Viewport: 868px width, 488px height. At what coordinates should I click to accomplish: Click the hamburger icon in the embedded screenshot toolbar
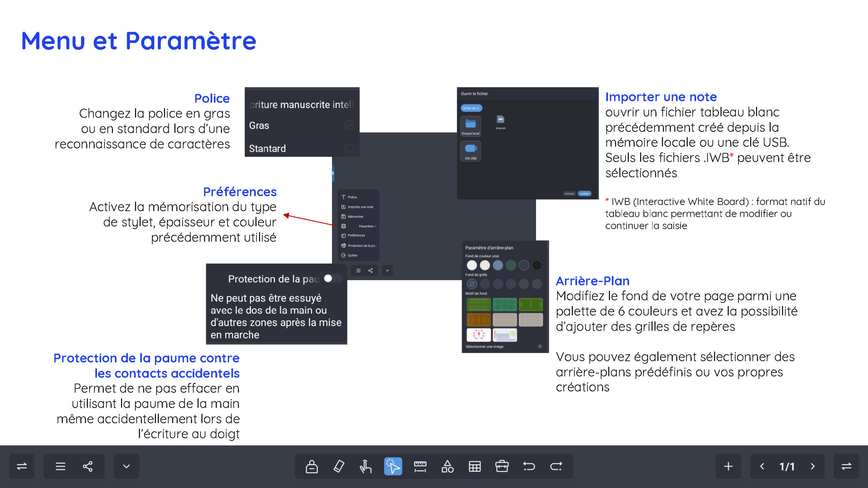[358, 270]
